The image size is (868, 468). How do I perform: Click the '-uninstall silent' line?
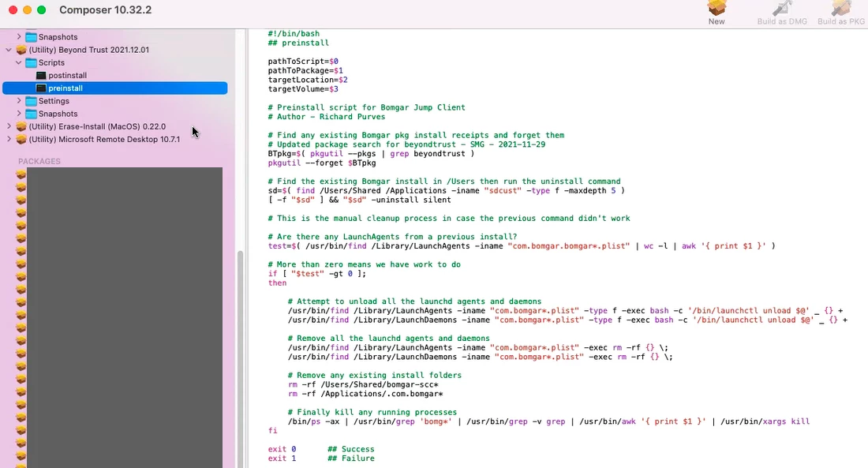pos(359,200)
